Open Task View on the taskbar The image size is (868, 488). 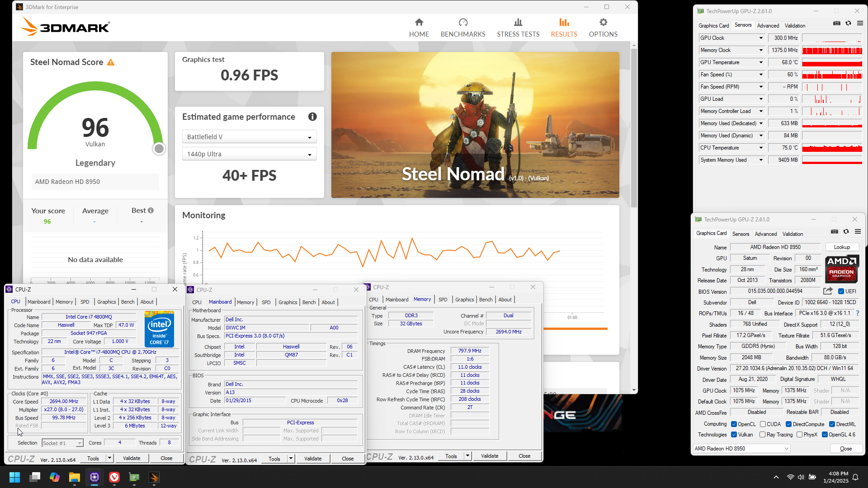tap(35, 477)
